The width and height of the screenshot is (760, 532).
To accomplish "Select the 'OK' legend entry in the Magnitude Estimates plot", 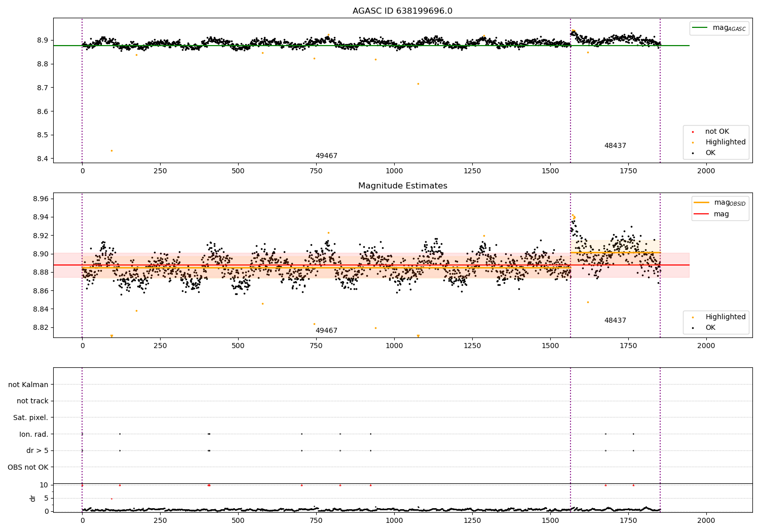I will pyautogui.click(x=710, y=328).
